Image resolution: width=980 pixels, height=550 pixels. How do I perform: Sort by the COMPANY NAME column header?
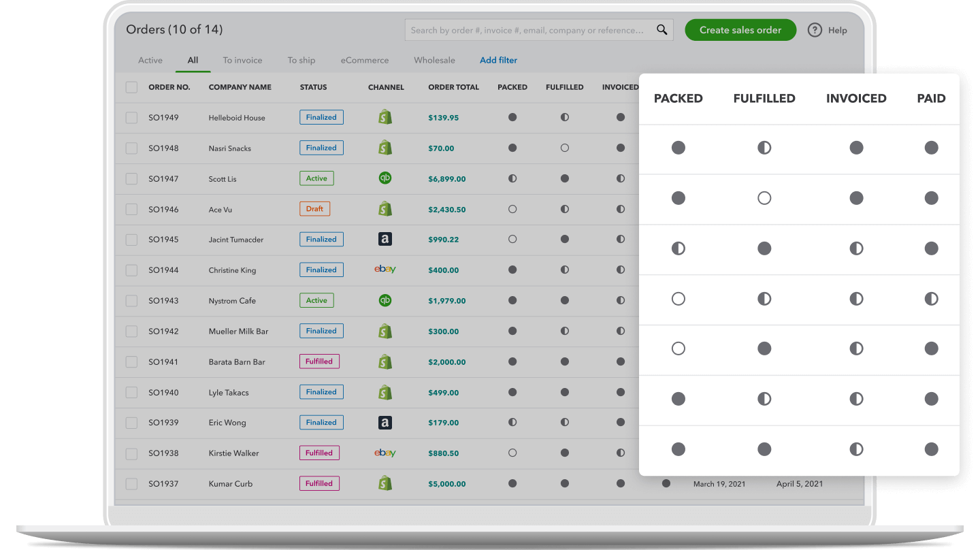(x=240, y=87)
